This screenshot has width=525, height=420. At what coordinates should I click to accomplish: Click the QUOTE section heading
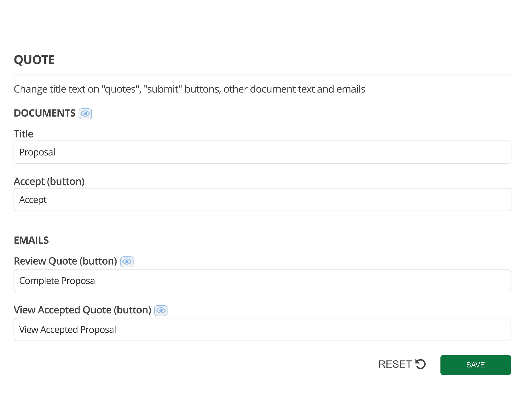coord(34,60)
